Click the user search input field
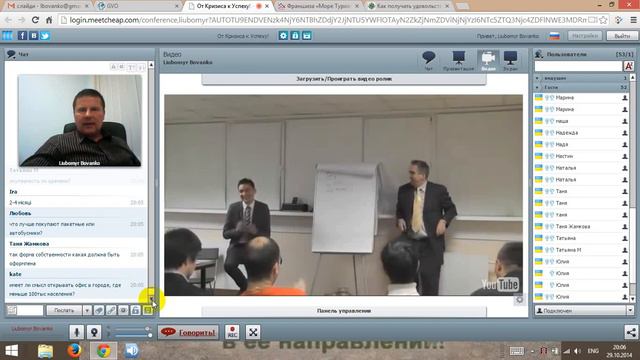640x360 pixels. (578, 66)
